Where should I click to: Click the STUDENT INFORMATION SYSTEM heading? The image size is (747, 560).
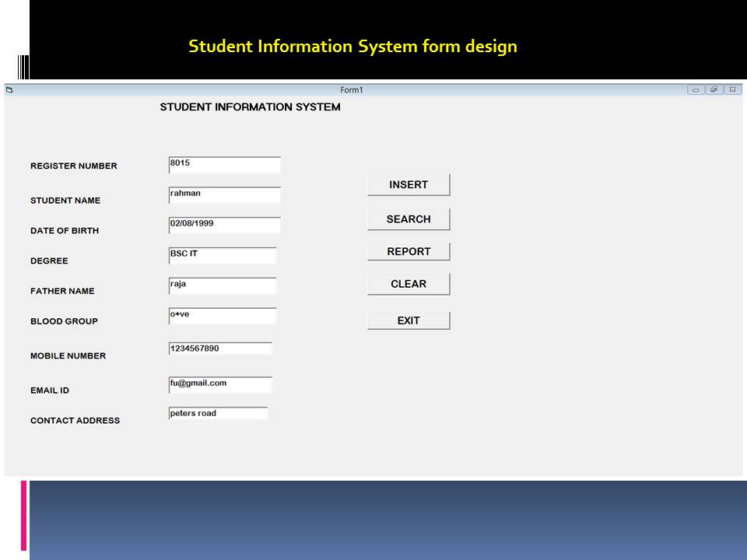(x=250, y=107)
